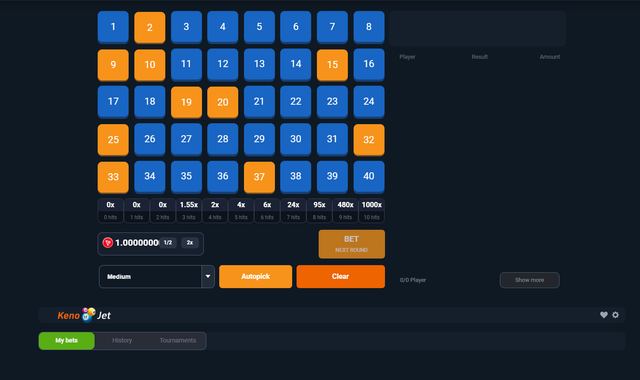640x380 pixels.
Task: Select number 17 tile
Action: point(113,102)
